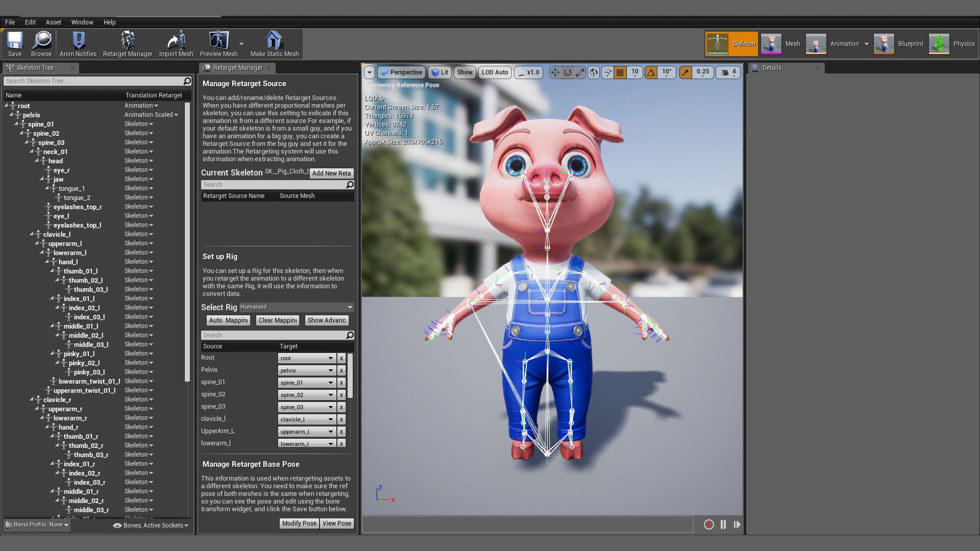
Task: Click the Modify Pose button
Action: coord(299,523)
